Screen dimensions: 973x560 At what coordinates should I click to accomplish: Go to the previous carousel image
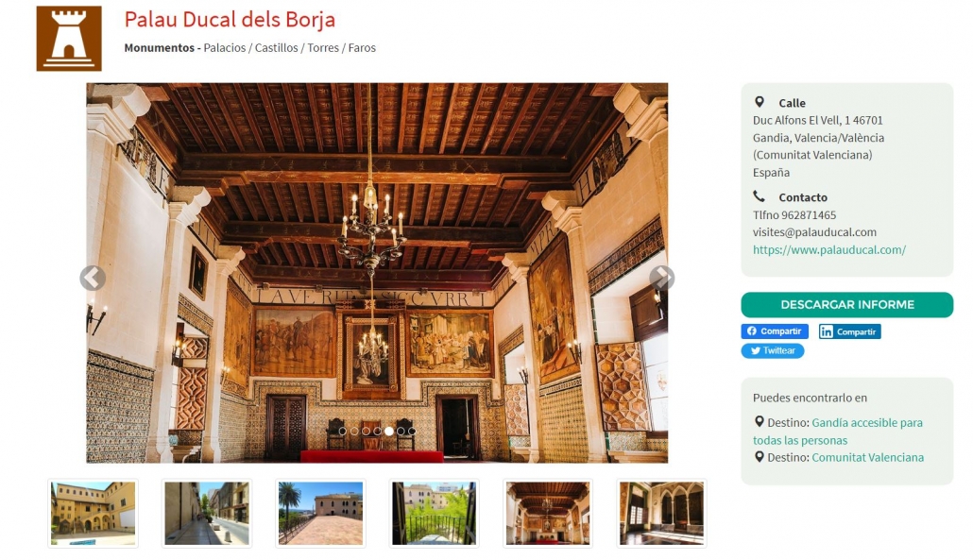coord(93,278)
